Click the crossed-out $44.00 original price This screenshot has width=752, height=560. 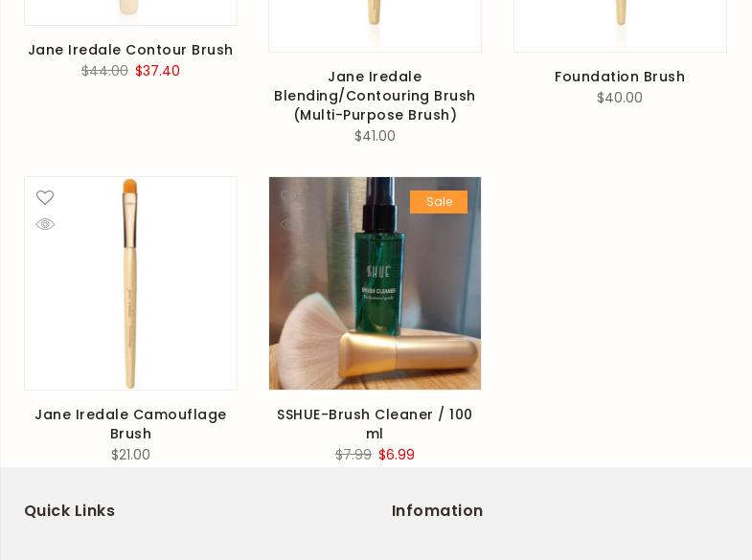(x=104, y=71)
